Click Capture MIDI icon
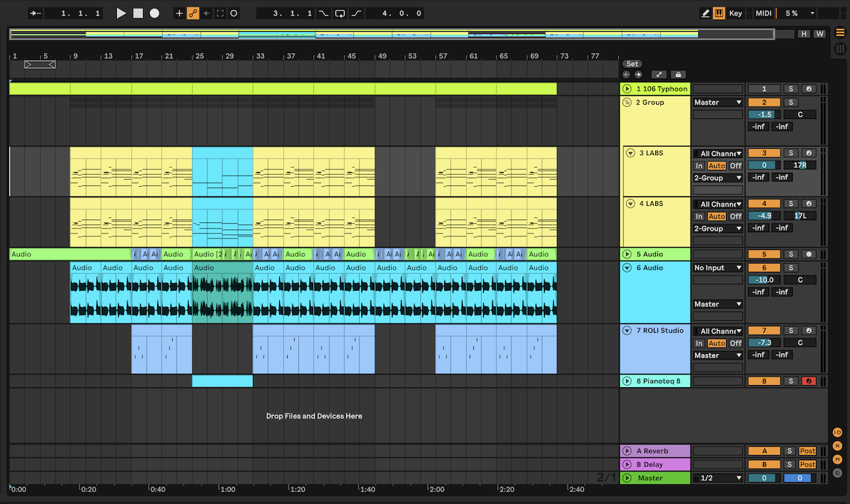 click(x=220, y=13)
